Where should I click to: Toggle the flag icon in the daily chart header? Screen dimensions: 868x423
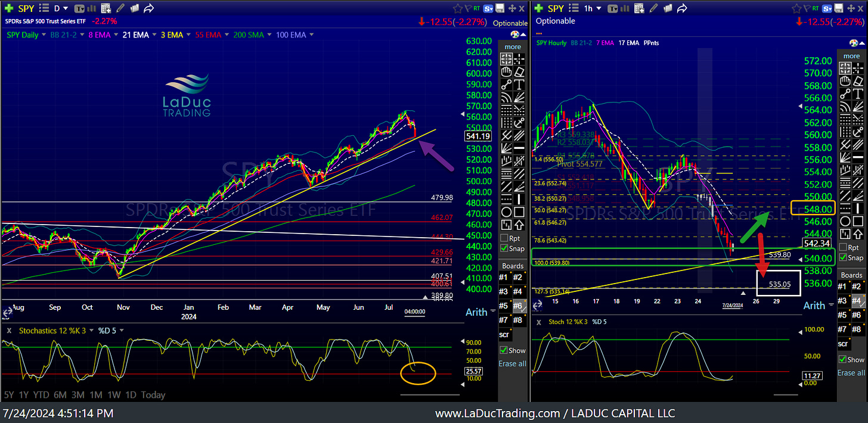[x=468, y=8]
